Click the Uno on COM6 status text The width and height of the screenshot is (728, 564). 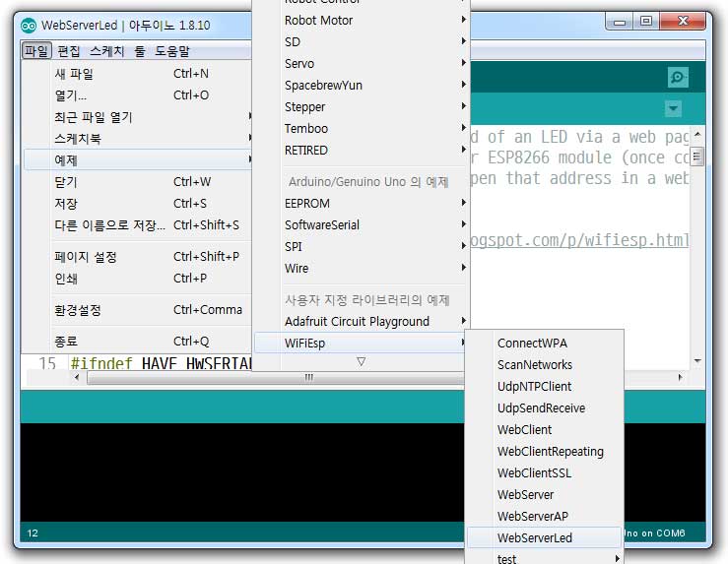[x=655, y=533]
